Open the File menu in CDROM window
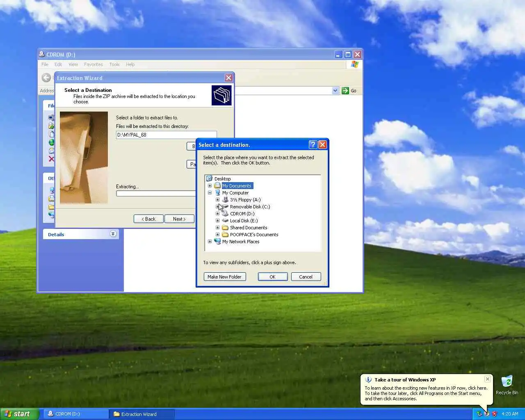The width and height of the screenshot is (525, 420). click(45, 64)
